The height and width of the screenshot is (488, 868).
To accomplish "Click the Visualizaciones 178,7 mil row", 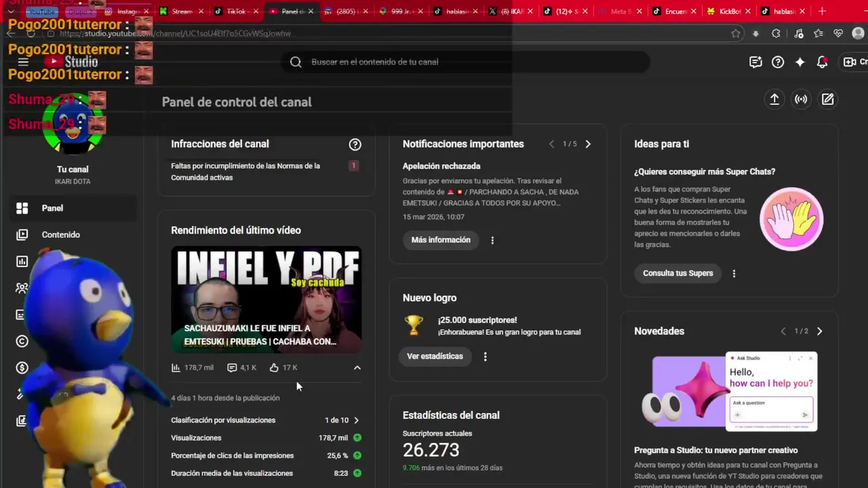I will tap(266, 438).
